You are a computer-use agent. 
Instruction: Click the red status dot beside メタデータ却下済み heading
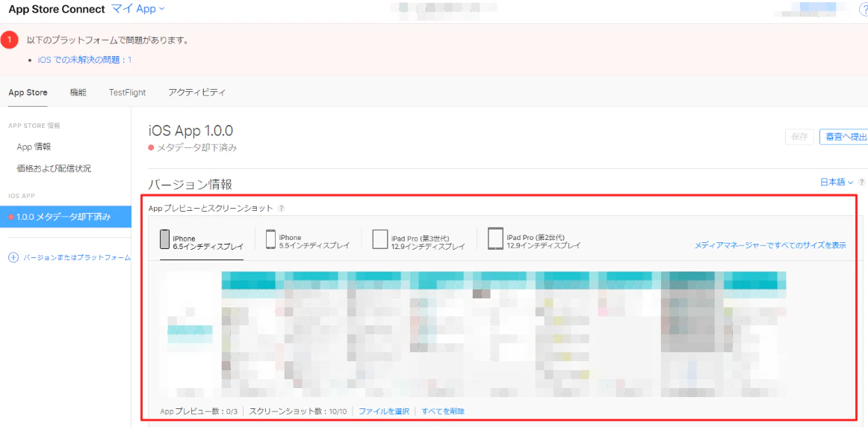pyautogui.click(x=151, y=148)
